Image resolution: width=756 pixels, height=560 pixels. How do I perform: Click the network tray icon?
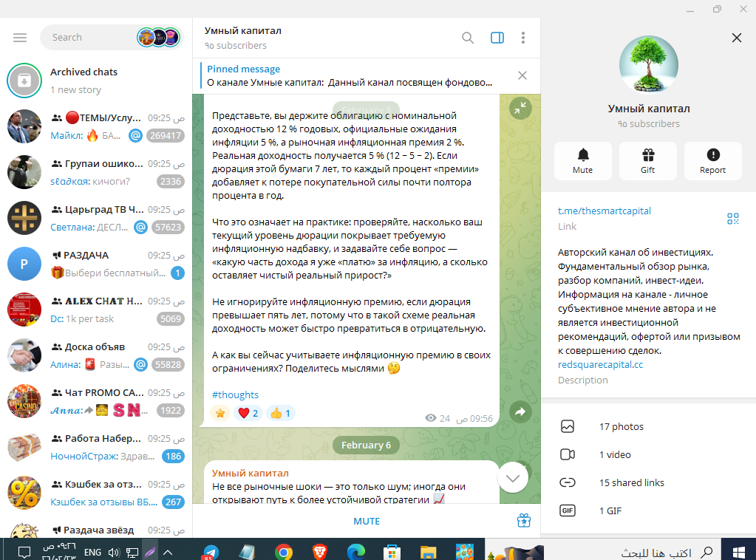click(x=132, y=553)
